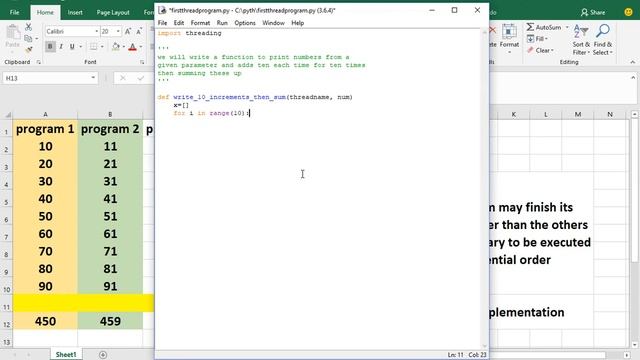Click the Select All corner in Excel grid
This screenshot has width=640, height=360.
7,115
